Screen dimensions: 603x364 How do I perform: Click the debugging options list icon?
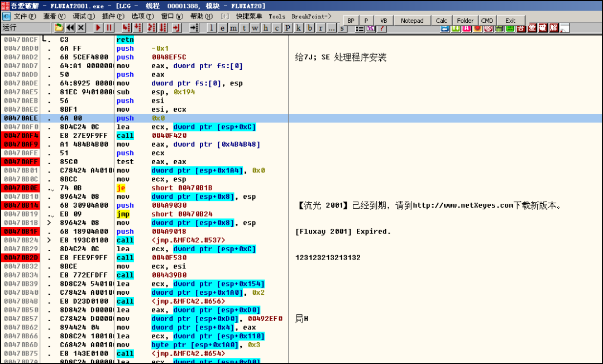[360, 29]
